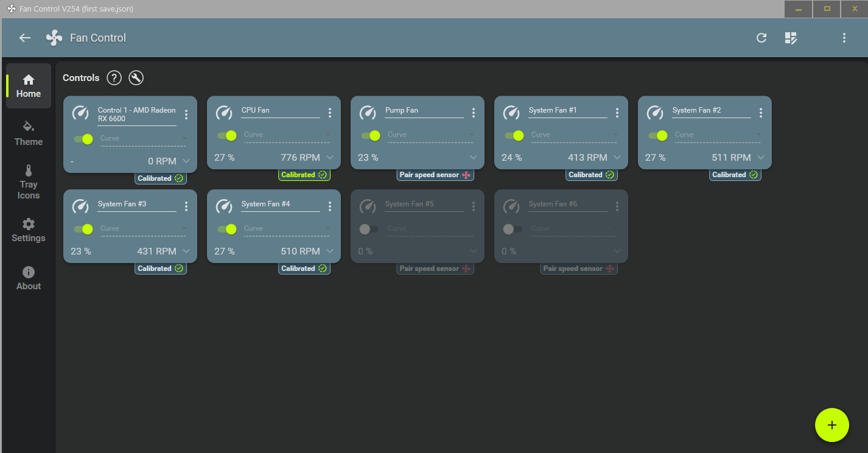Open three-dot menu on System Fan #5
The width and height of the screenshot is (868, 453).
pos(474,206)
